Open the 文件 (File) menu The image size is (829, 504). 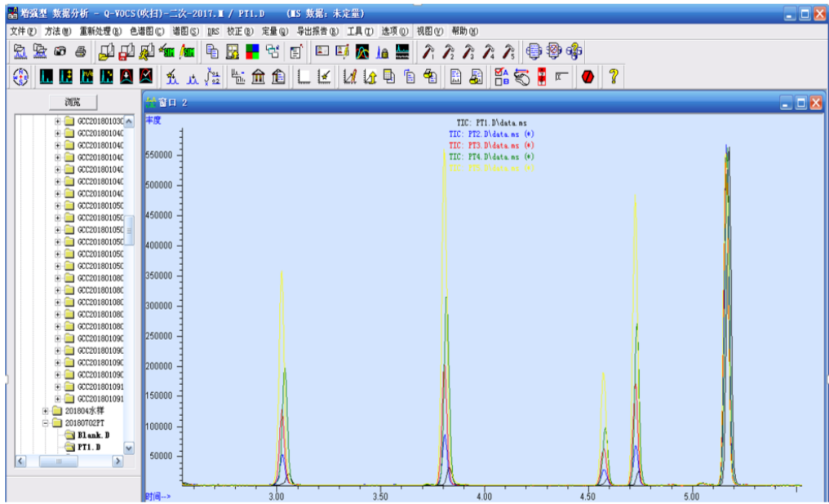[22, 31]
